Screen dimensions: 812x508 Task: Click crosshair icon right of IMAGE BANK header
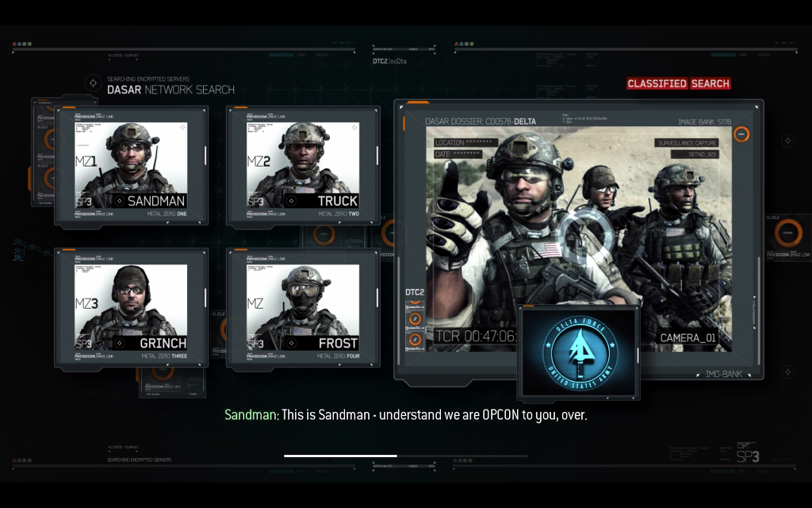[787, 140]
